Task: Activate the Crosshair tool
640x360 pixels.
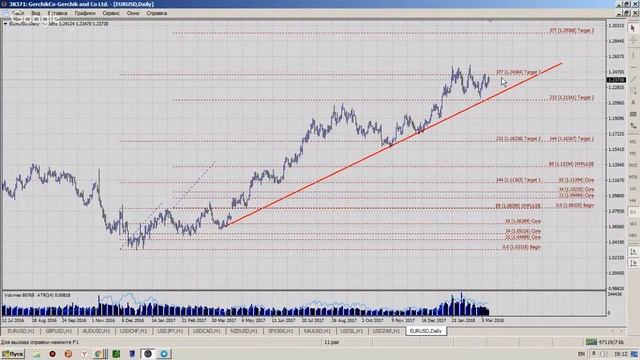Action: 633,40
